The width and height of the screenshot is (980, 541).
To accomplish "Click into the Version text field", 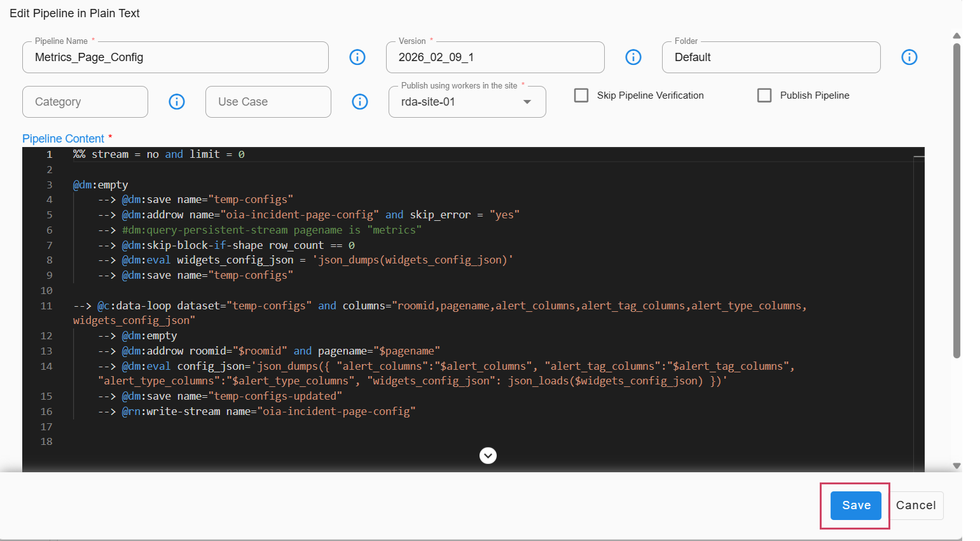I will 495,57.
